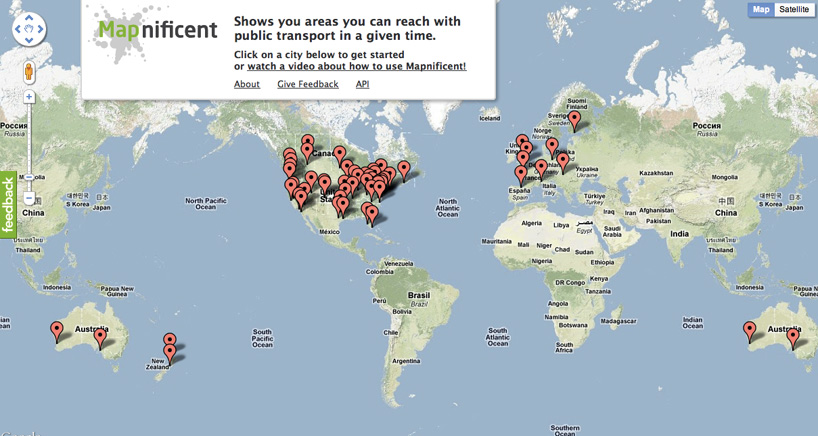Pan the map left with navigation control
The image size is (818, 436).
(x=18, y=29)
